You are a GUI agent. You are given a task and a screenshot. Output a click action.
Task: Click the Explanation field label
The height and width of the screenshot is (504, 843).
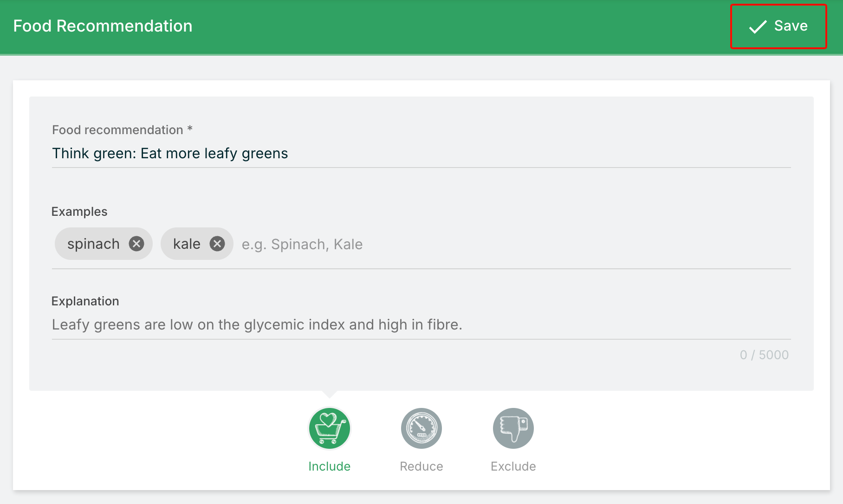tap(85, 301)
